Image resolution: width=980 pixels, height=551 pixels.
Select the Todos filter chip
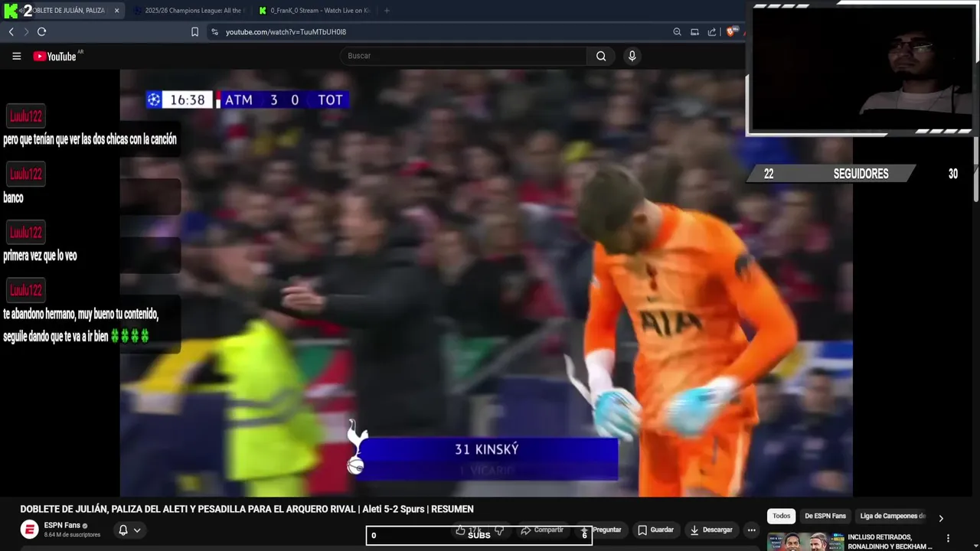click(781, 516)
